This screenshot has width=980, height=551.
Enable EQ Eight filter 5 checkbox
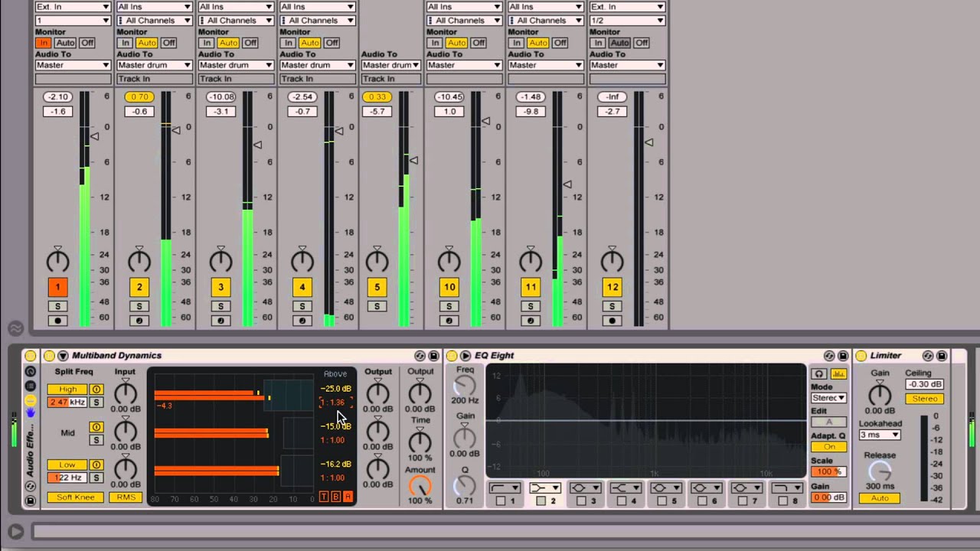point(661,501)
